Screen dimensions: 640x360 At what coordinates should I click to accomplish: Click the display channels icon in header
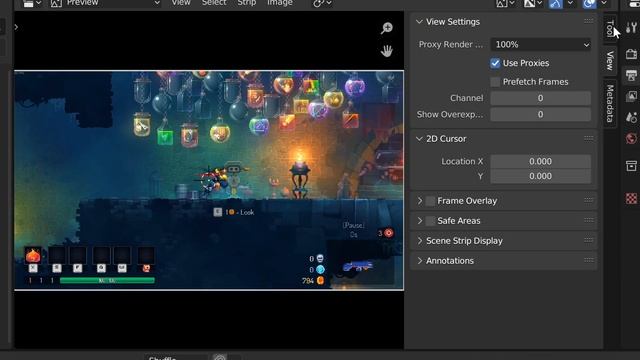pyautogui.click(x=505, y=3)
